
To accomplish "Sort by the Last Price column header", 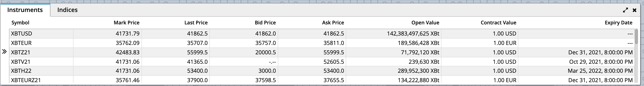I will 196,22.
